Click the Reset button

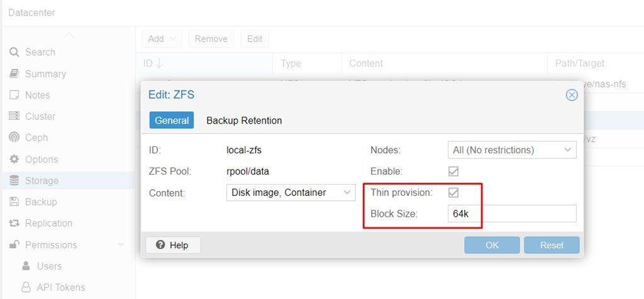(x=552, y=245)
